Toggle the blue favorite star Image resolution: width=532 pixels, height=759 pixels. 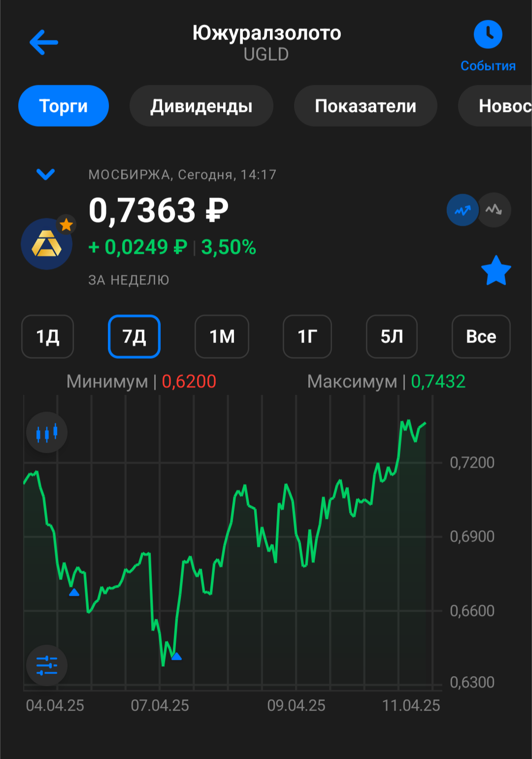pyautogui.click(x=496, y=271)
